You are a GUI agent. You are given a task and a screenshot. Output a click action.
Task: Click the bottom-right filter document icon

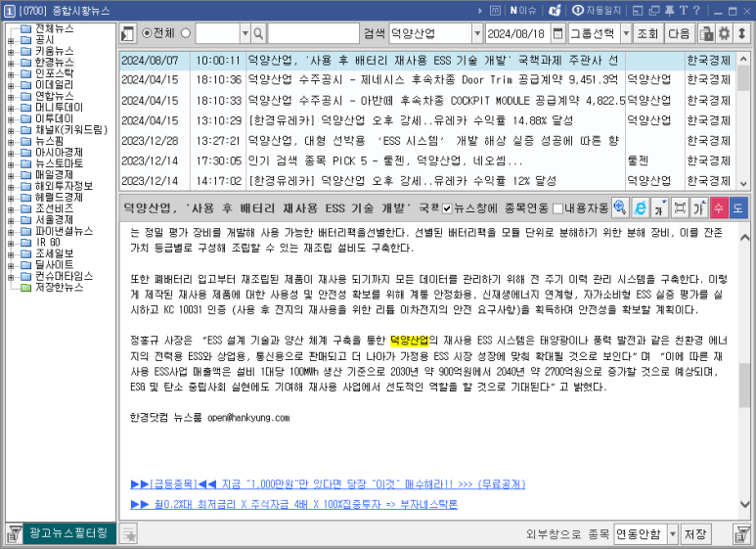741,534
